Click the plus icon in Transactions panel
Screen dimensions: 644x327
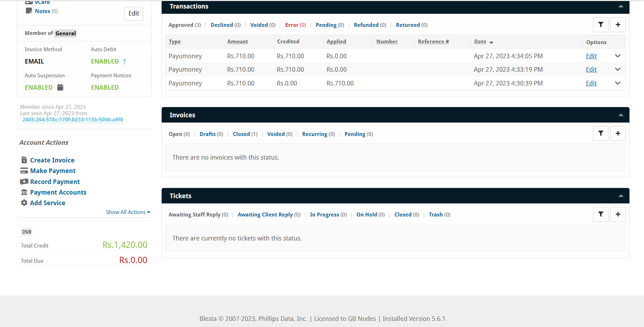tap(618, 25)
